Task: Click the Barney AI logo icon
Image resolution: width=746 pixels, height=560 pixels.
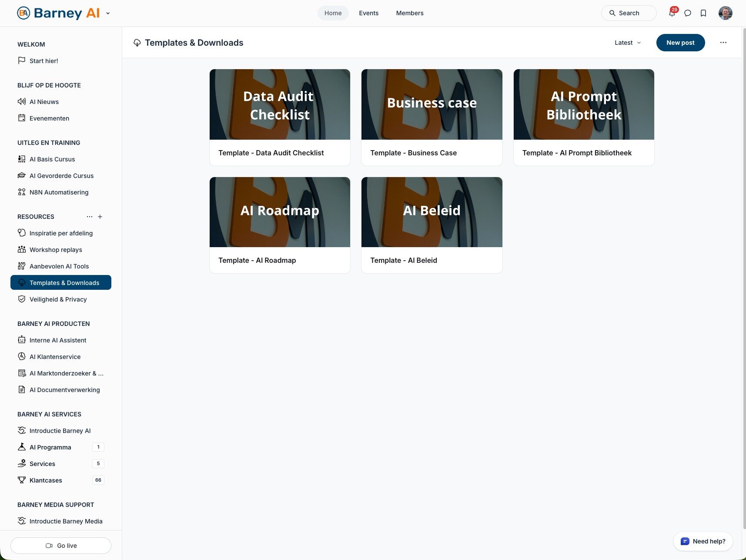Action: (23, 13)
